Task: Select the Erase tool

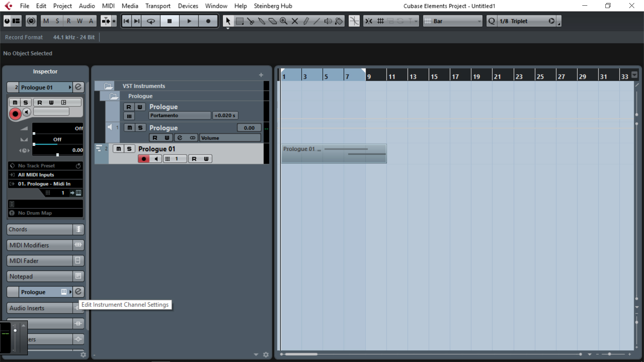Action: [273, 21]
